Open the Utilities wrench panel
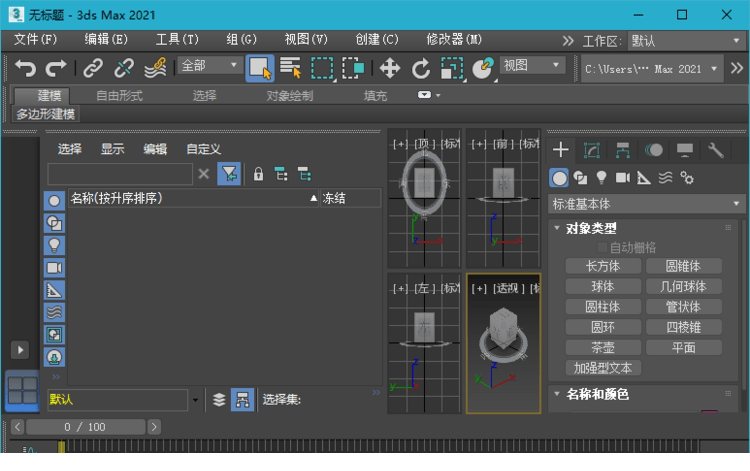The image size is (750, 471). tap(716, 150)
